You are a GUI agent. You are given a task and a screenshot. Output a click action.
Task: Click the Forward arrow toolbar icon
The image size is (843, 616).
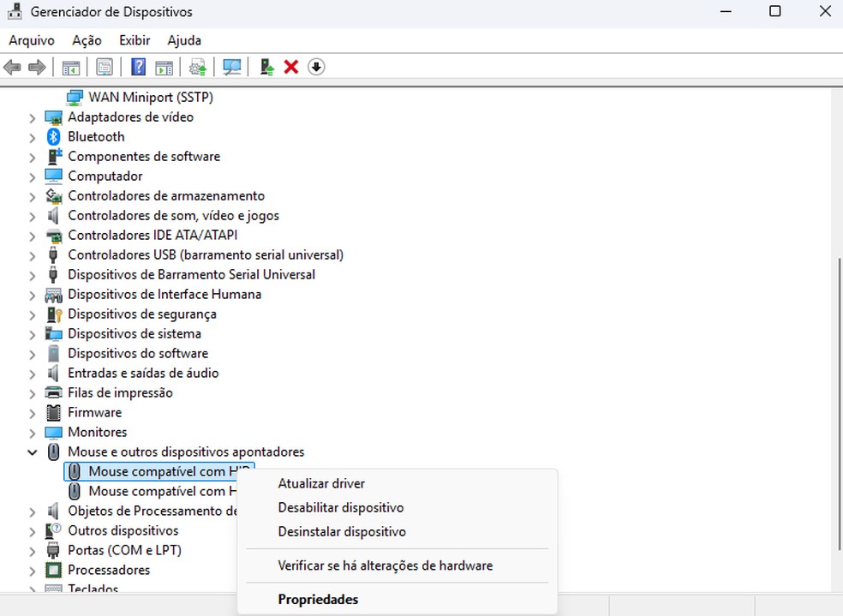click(37, 67)
